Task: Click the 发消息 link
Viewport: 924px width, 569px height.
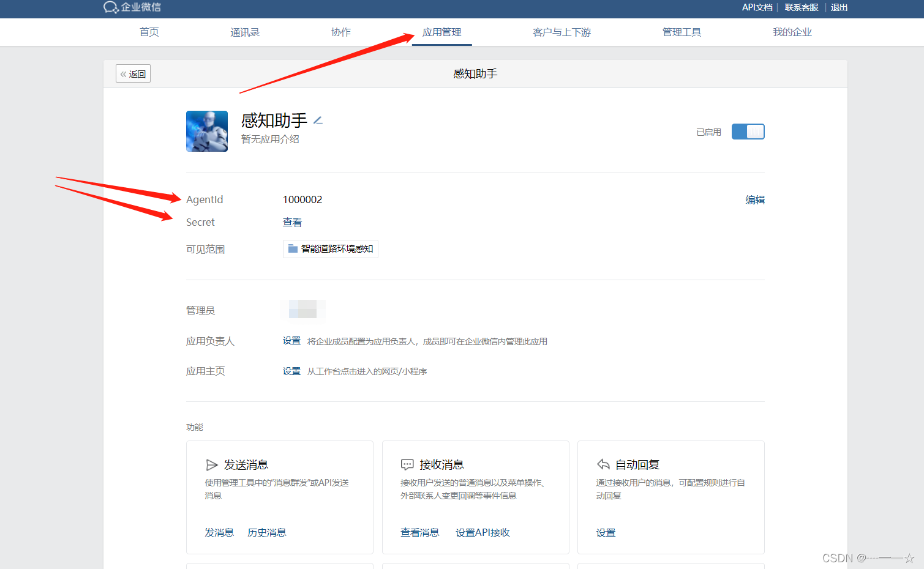Action: (x=219, y=533)
